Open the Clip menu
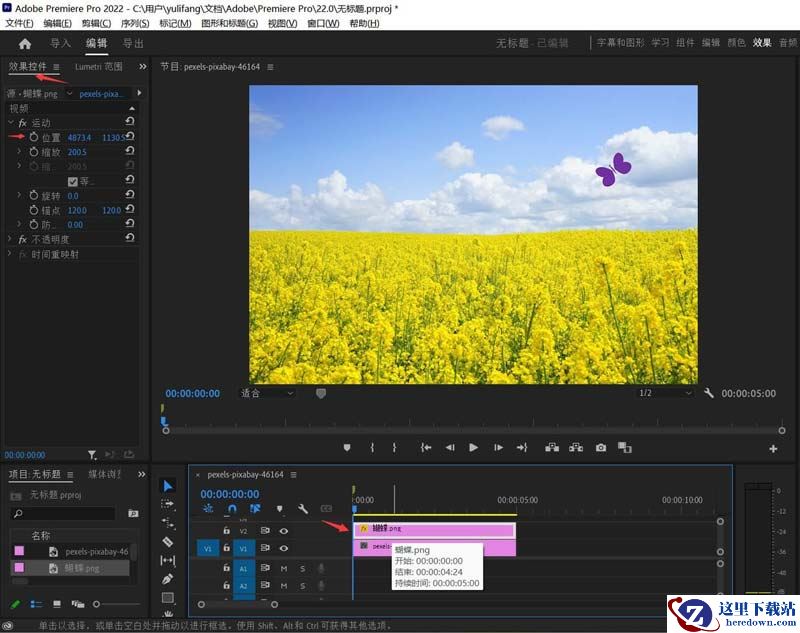Viewport: 800px width, 633px height. (x=96, y=23)
